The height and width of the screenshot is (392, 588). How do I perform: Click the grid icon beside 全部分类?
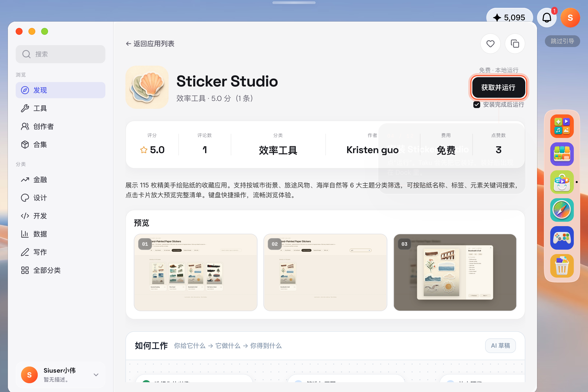point(25,270)
